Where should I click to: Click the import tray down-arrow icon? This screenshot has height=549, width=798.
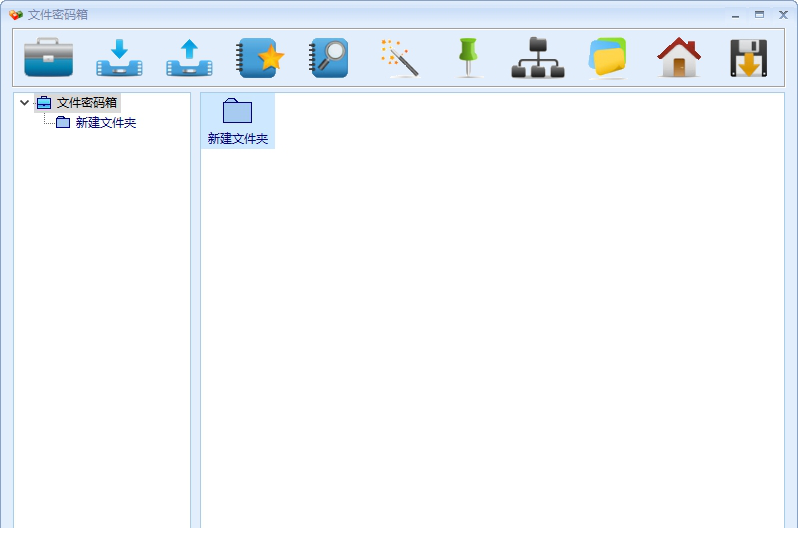119,57
